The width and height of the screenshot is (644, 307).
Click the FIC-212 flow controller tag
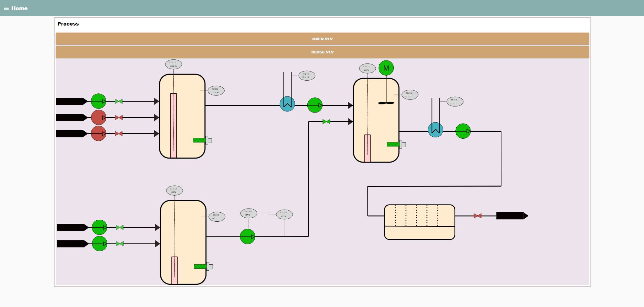(x=249, y=213)
